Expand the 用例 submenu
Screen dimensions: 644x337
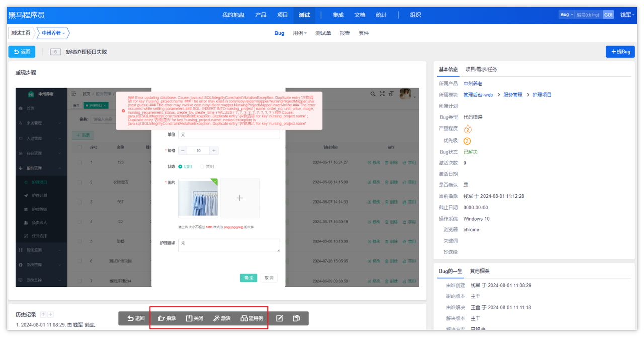[x=300, y=33]
